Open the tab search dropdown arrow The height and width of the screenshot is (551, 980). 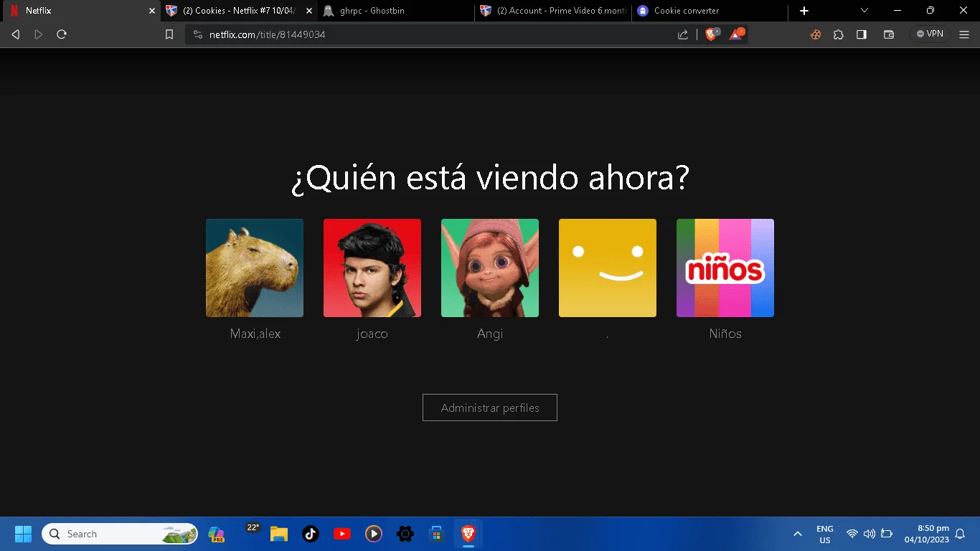pyautogui.click(x=864, y=11)
